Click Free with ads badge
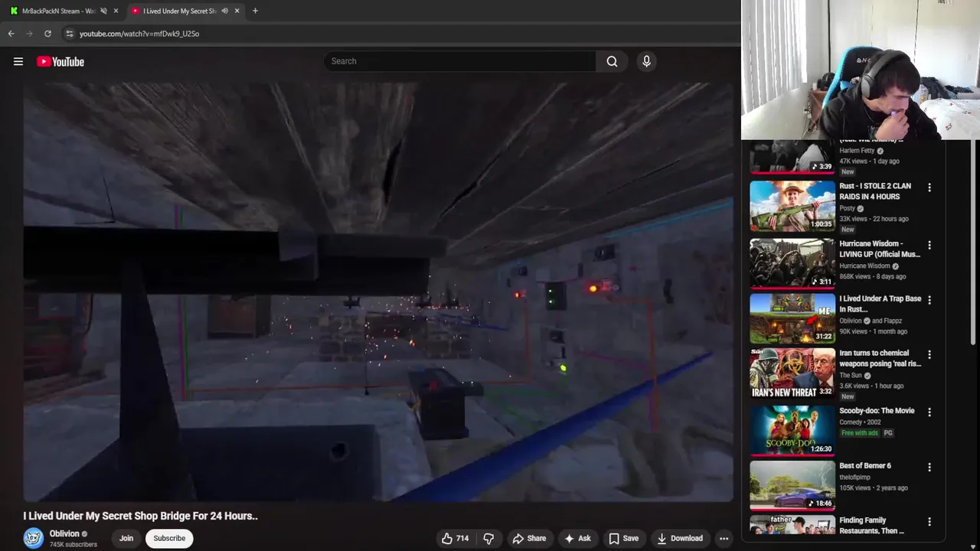This screenshot has width=980, height=551. [x=860, y=433]
